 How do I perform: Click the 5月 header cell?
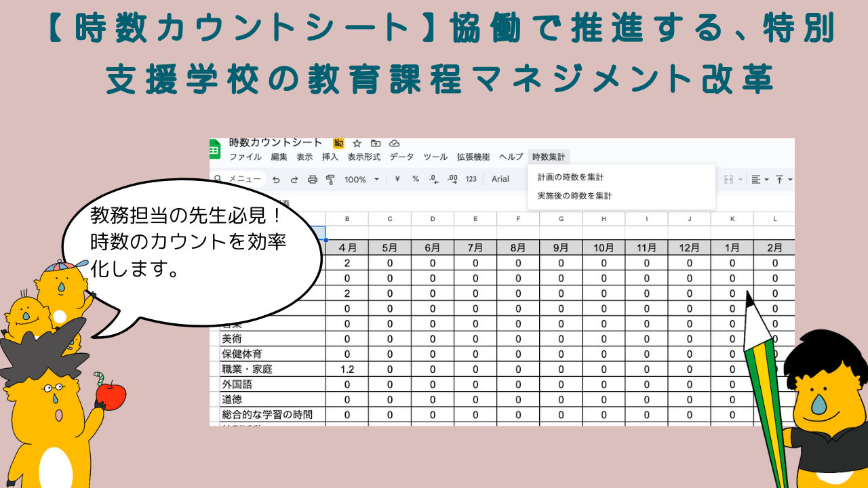click(390, 247)
